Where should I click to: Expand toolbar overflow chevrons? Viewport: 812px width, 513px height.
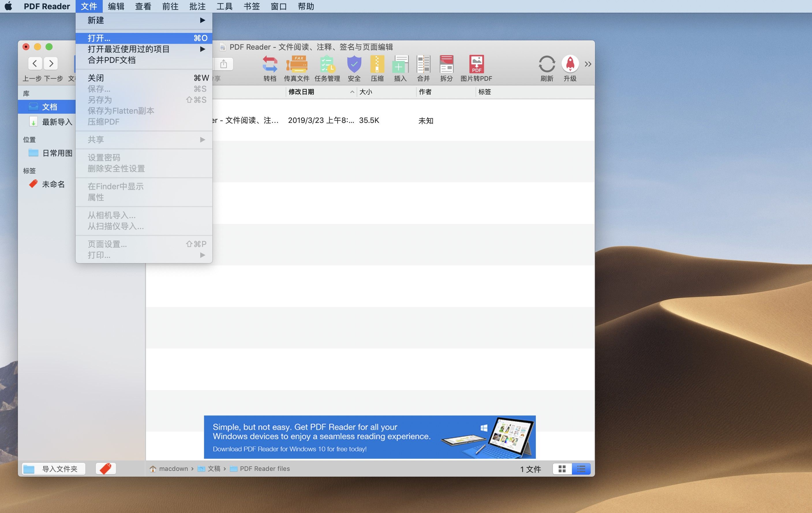click(x=588, y=64)
